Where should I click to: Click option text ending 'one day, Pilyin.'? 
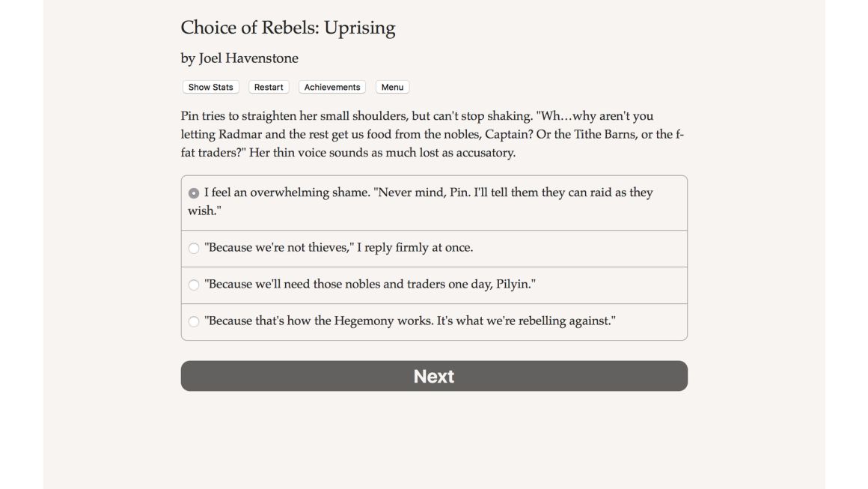click(x=370, y=284)
